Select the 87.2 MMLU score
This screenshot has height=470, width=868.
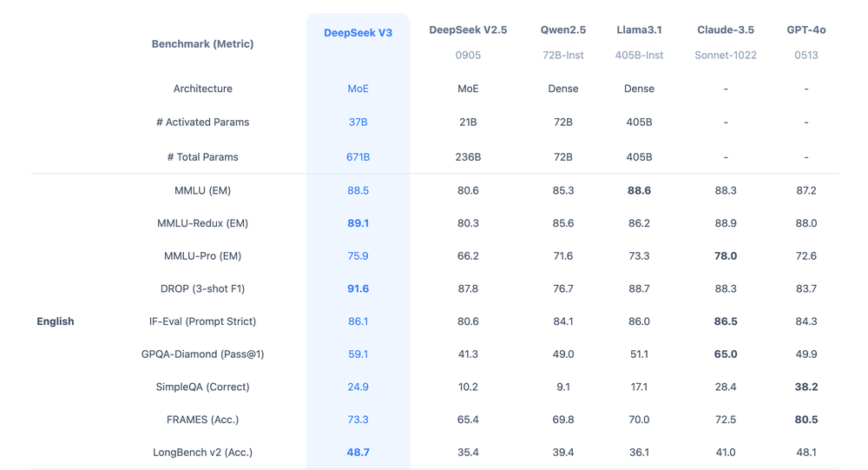806,190
